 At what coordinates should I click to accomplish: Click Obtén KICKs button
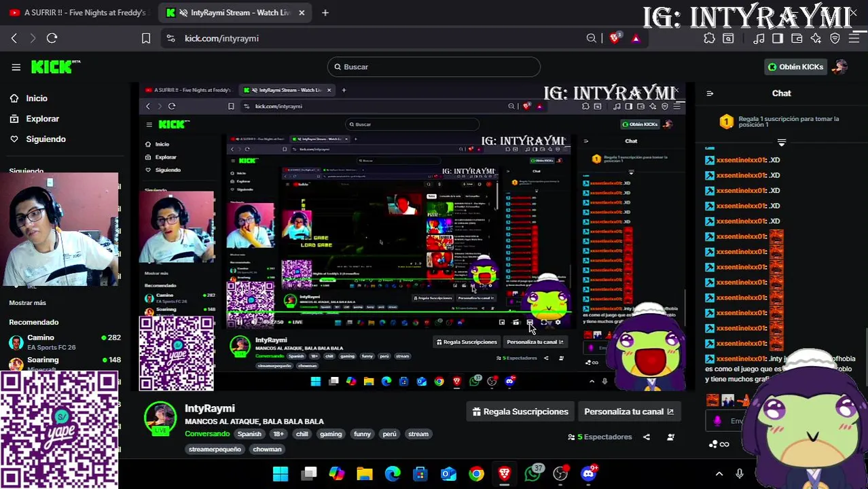pyautogui.click(x=795, y=67)
